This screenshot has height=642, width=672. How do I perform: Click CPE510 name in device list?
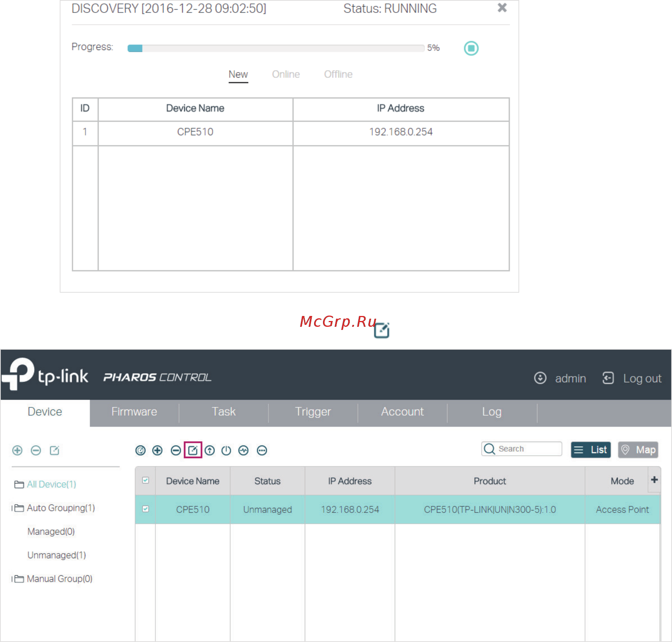pyautogui.click(x=193, y=510)
